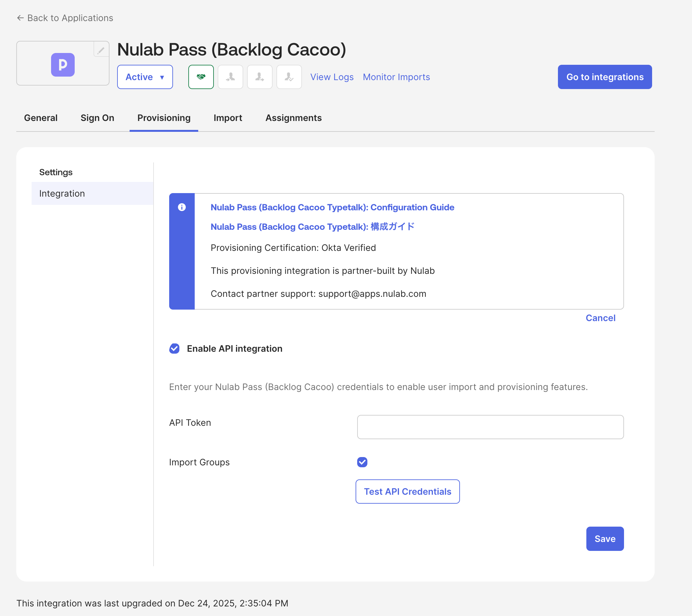The height and width of the screenshot is (616, 692).
Task: Open the Monitor Imports link
Action: [396, 77]
